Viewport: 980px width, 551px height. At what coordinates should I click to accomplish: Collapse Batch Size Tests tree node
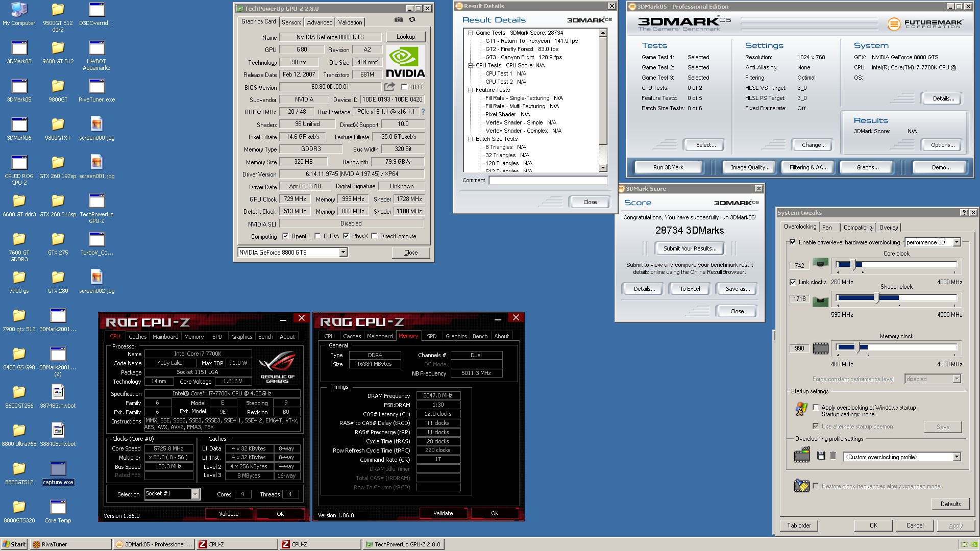(470, 139)
